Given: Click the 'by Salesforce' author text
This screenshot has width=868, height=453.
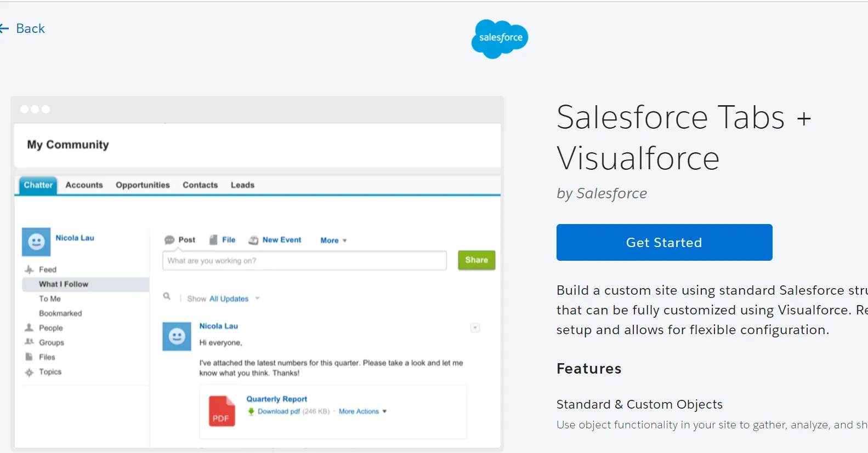Looking at the screenshot, I should coord(602,193).
